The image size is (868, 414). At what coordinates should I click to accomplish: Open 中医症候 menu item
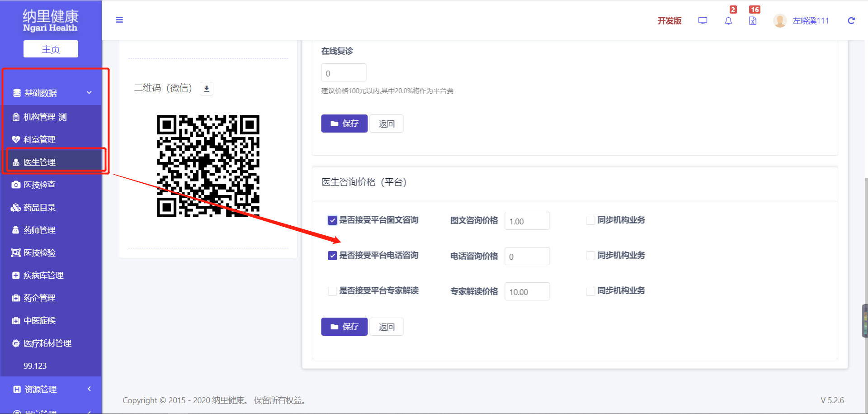pyautogui.click(x=51, y=321)
